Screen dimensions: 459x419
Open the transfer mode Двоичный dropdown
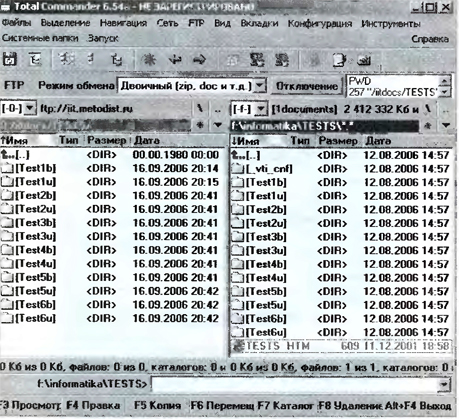pyautogui.click(x=260, y=86)
